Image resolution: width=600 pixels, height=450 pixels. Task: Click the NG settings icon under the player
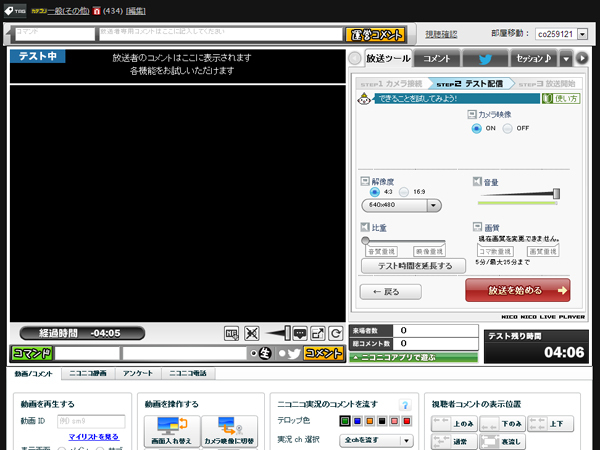232,333
